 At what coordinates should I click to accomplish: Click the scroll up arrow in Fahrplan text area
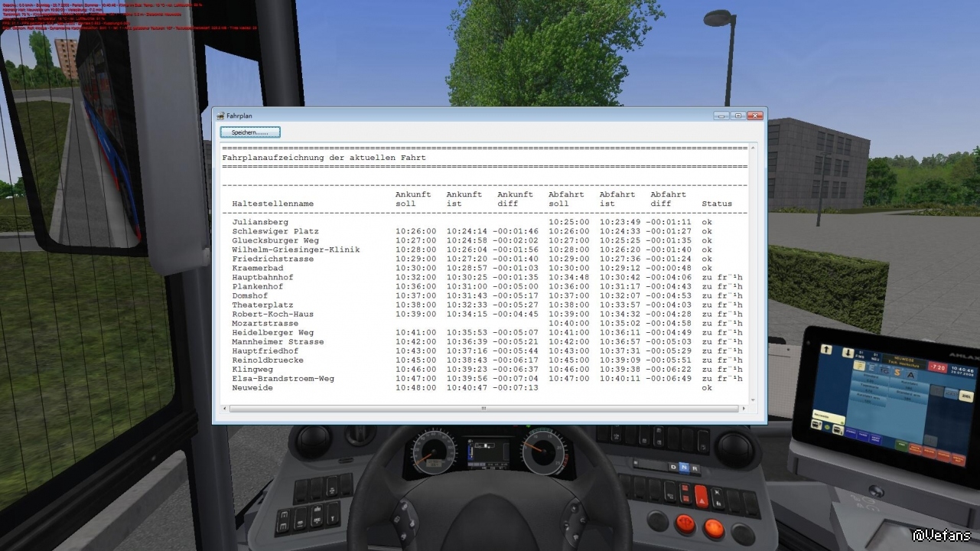tap(753, 148)
